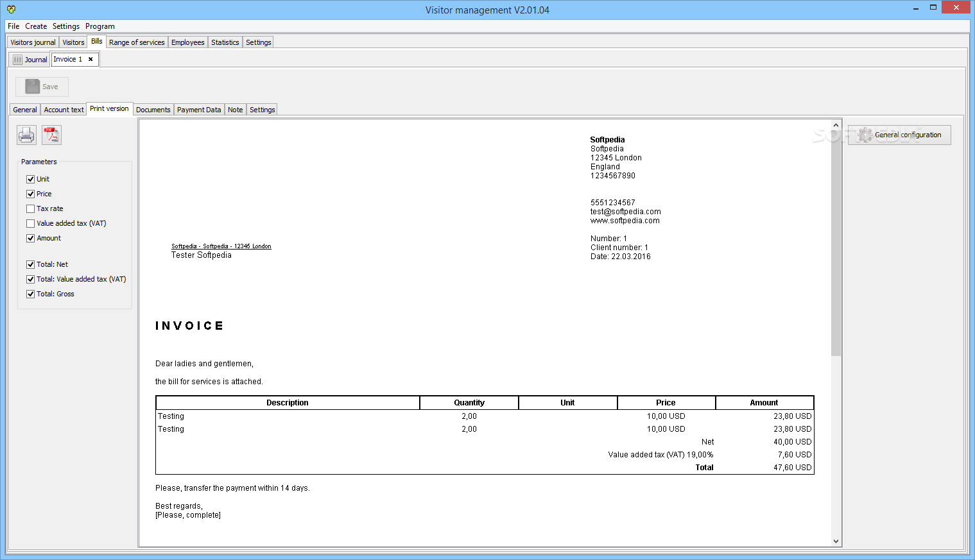This screenshot has width=975, height=560.
Task: Click the INVOICE heading text
Action: pyautogui.click(x=189, y=326)
